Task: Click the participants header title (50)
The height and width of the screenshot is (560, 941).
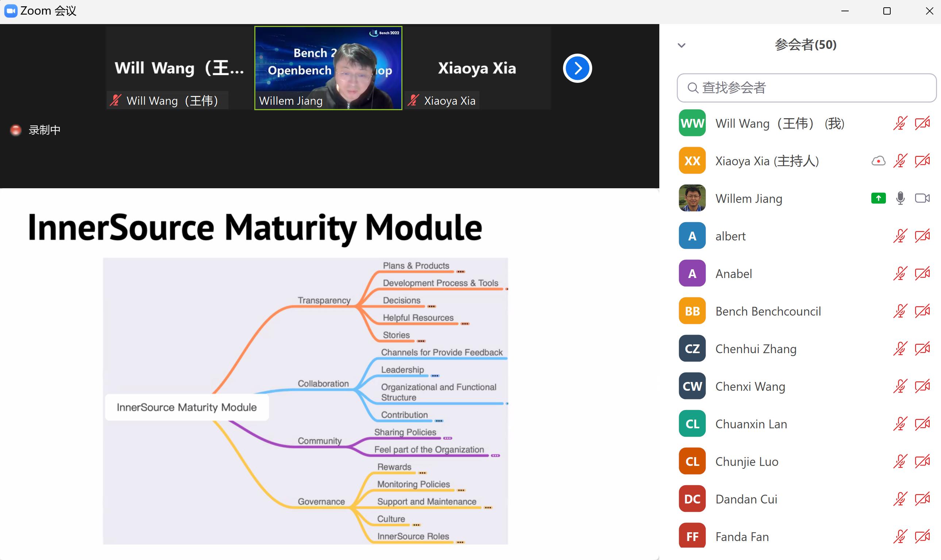Action: (806, 45)
